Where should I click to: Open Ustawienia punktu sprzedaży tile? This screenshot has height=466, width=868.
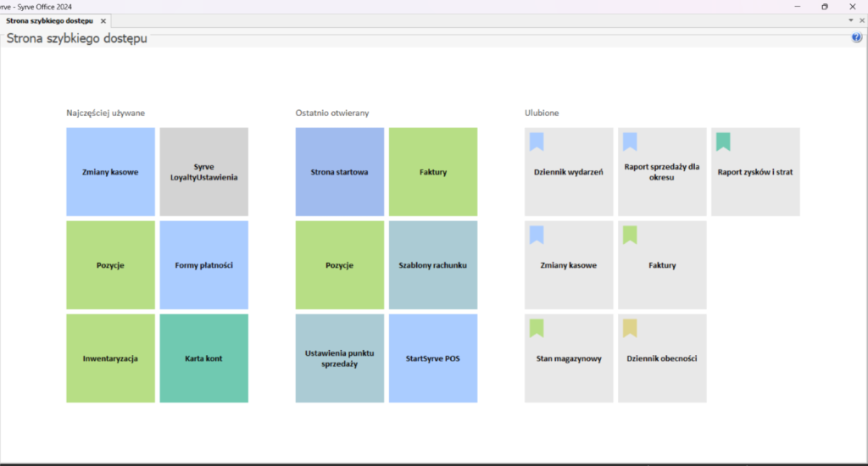(x=339, y=358)
